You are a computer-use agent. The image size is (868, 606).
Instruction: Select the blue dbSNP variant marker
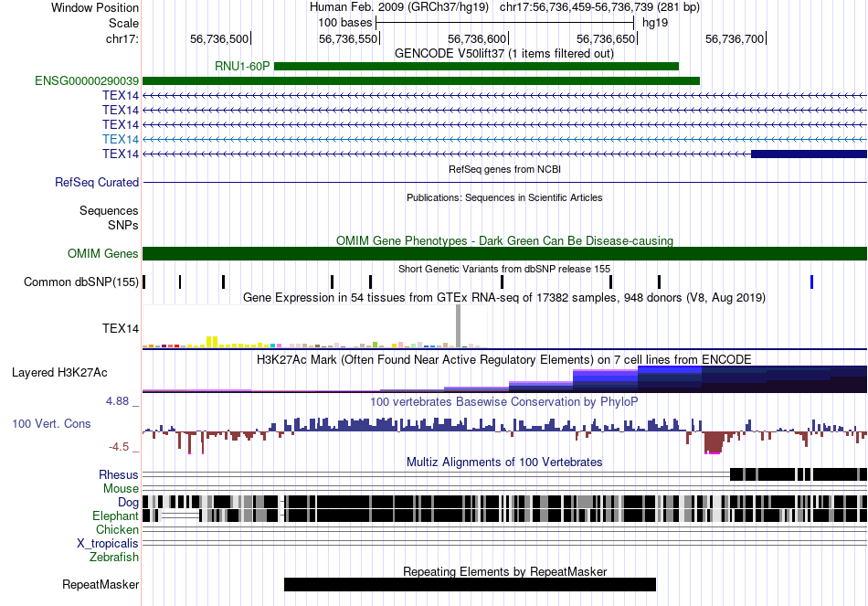point(811,282)
